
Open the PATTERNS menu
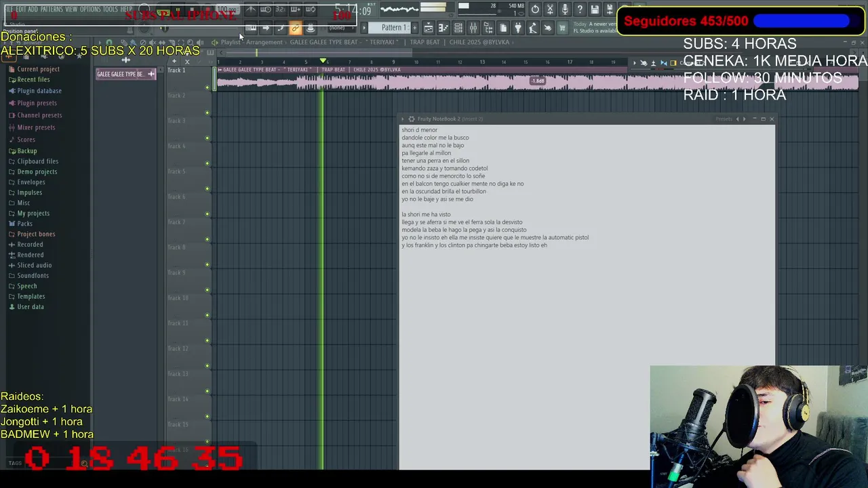[52, 9]
